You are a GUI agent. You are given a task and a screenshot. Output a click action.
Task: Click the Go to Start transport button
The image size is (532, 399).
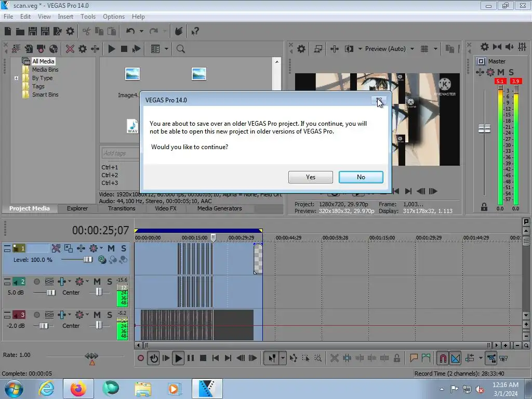click(x=216, y=358)
